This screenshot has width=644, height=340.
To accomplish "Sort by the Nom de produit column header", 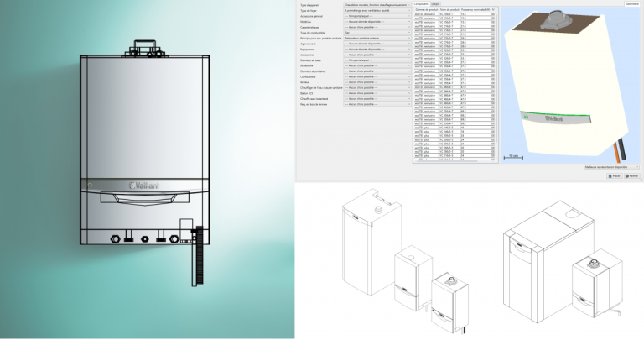I will [449, 9].
